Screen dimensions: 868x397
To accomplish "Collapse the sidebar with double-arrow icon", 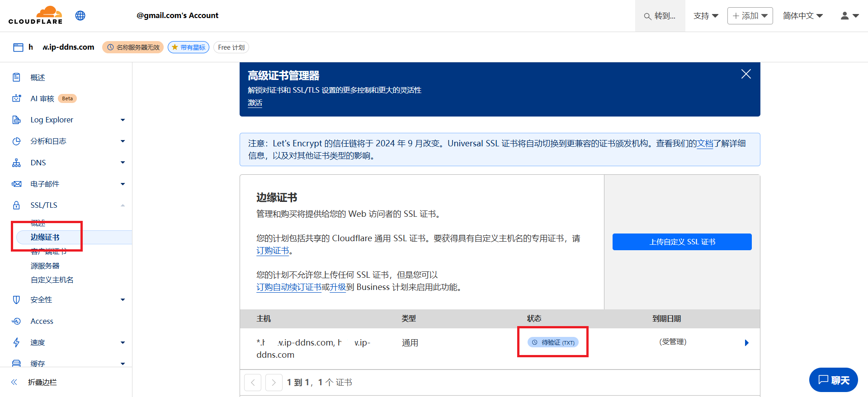I will [x=14, y=382].
